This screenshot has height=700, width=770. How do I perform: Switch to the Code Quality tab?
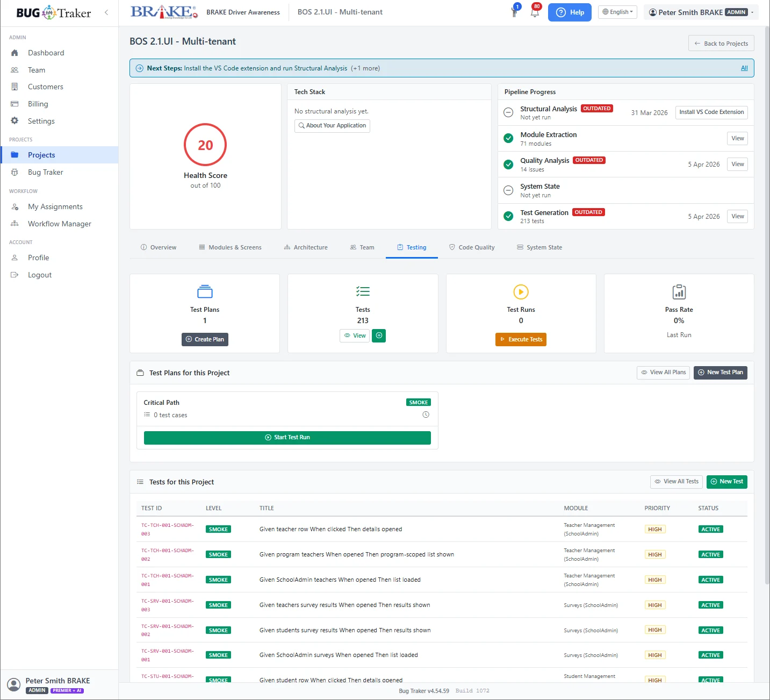(x=472, y=247)
